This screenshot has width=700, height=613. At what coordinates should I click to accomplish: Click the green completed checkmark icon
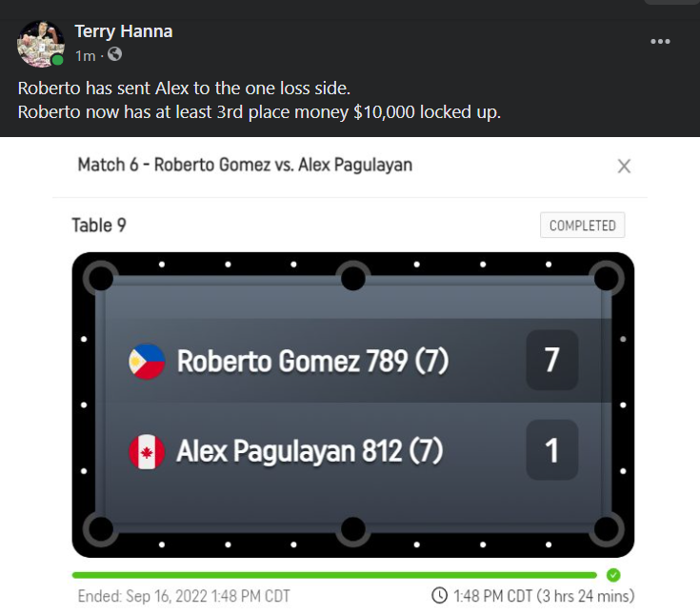click(613, 575)
